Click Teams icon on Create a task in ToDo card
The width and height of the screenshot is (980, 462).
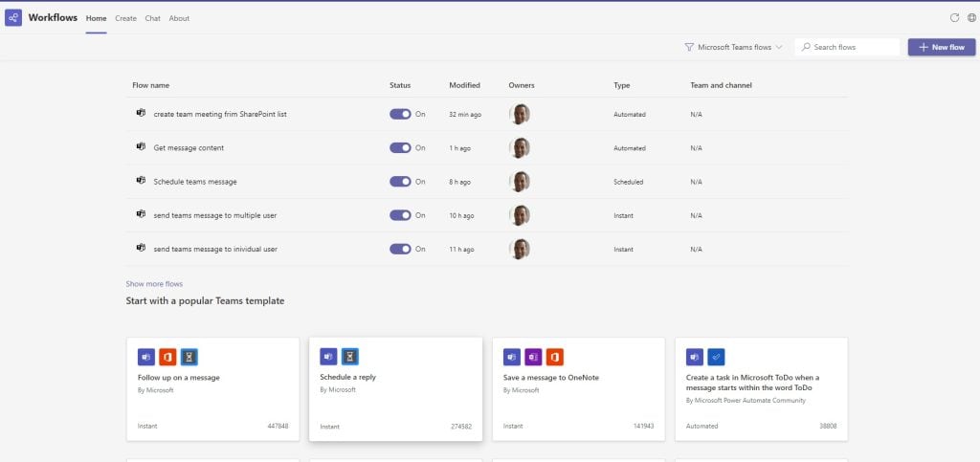point(695,357)
